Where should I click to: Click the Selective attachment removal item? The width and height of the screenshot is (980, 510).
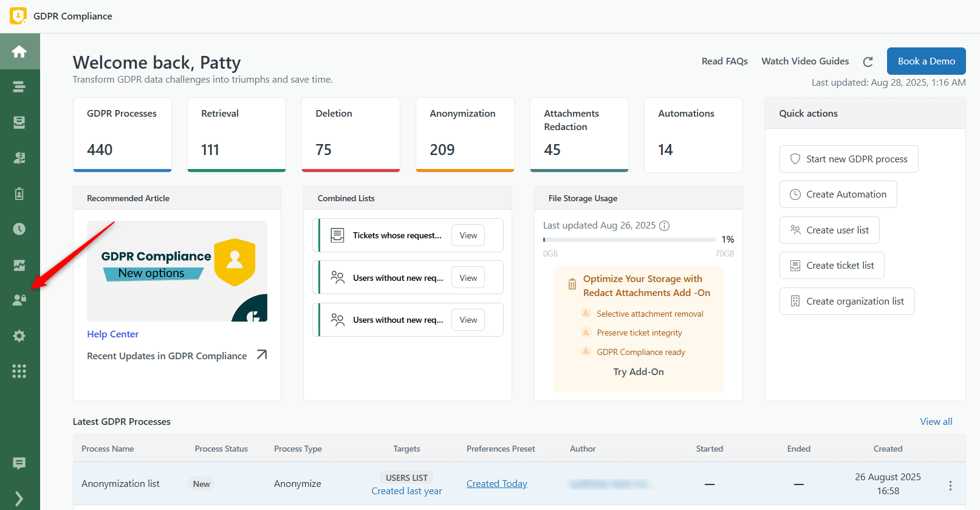(649, 314)
